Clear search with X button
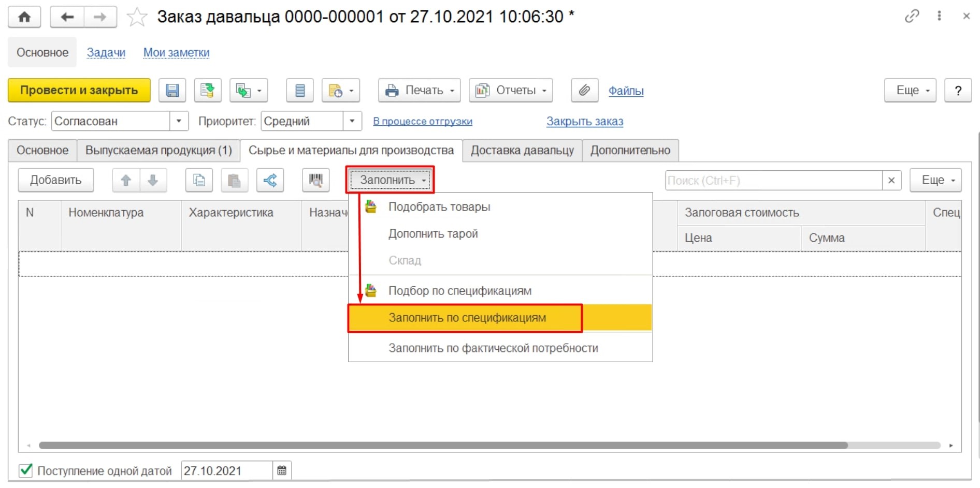The height and width of the screenshot is (488, 980). pyautogui.click(x=891, y=181)
